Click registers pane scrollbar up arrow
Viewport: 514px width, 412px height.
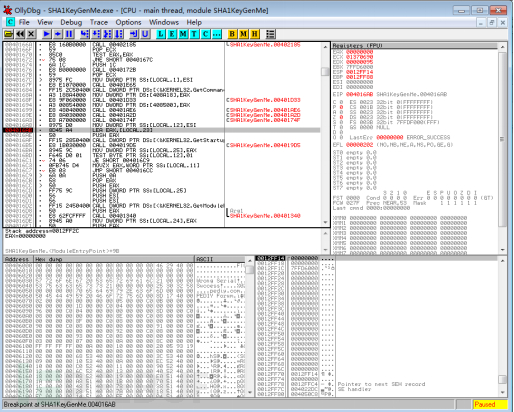502,47
